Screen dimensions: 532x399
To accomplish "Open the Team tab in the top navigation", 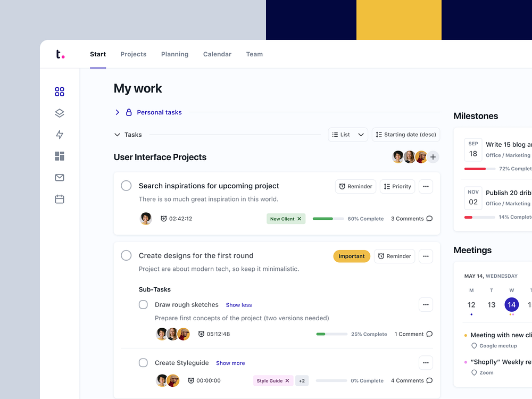I will [254, 54].
